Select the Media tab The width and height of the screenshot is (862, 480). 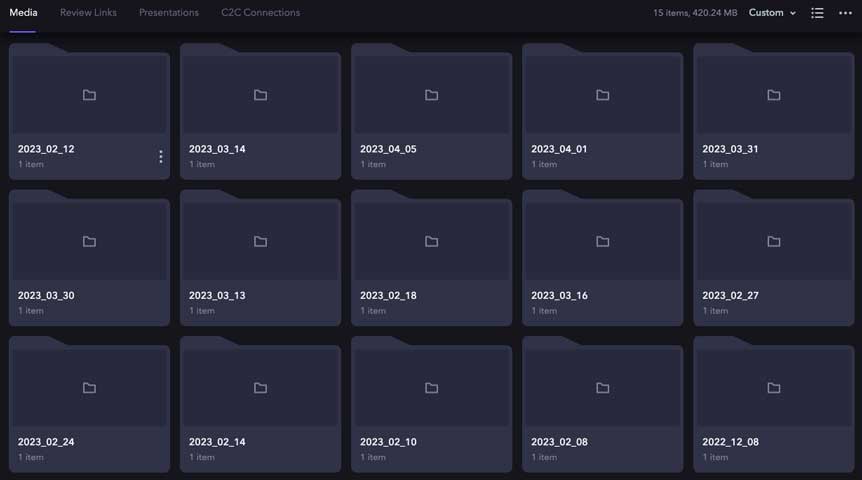click(x=23, y=13)
